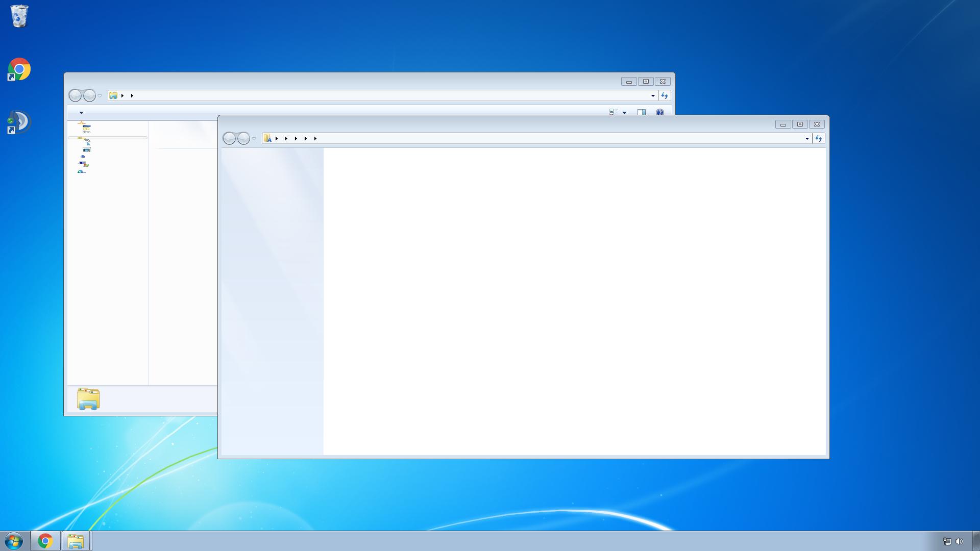The image size is (980, 551).
Task: Click the Refresh icon beside the address bar
Action: pos(819,138)
